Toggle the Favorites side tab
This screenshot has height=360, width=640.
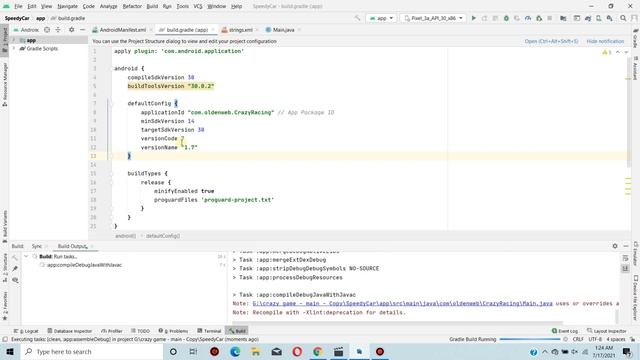[x=4, y=305]
